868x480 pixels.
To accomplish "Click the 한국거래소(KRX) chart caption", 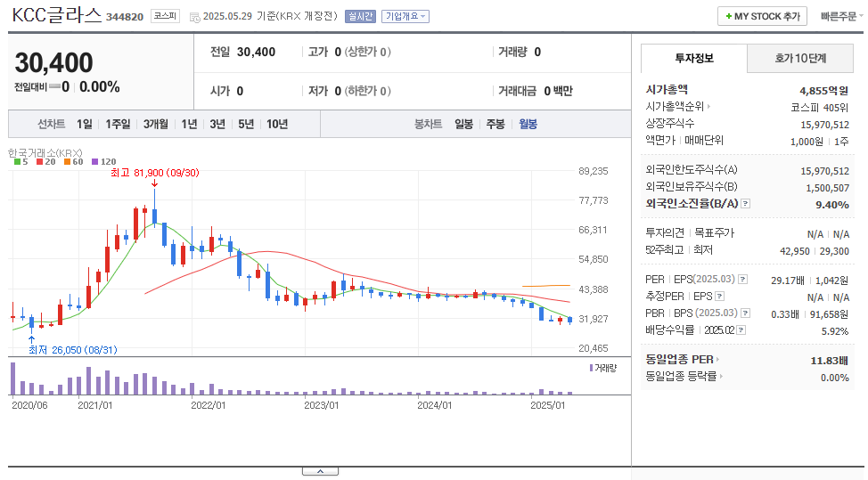I will 45,152.
